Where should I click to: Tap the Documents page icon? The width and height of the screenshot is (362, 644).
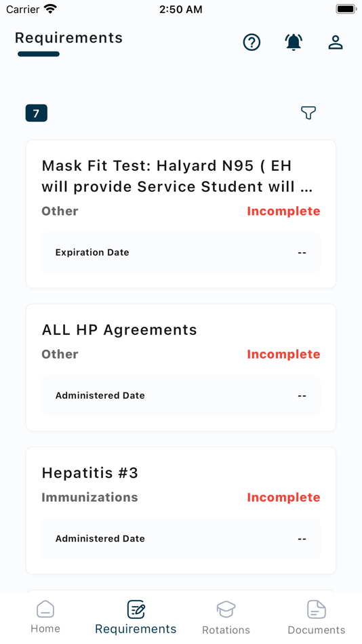coord(317,609)
